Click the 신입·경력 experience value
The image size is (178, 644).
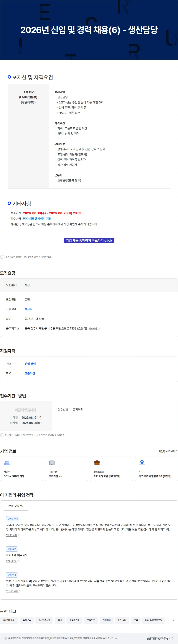pos(30,364)
